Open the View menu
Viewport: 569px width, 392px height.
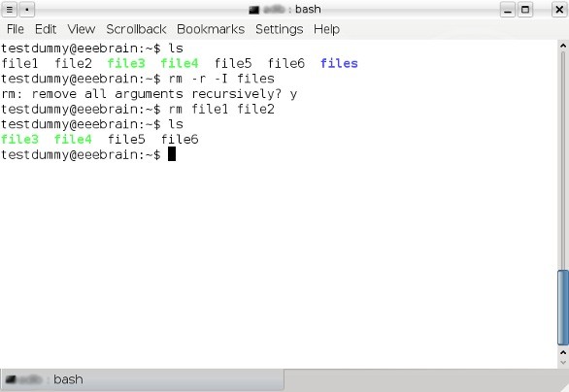(82, 29)
